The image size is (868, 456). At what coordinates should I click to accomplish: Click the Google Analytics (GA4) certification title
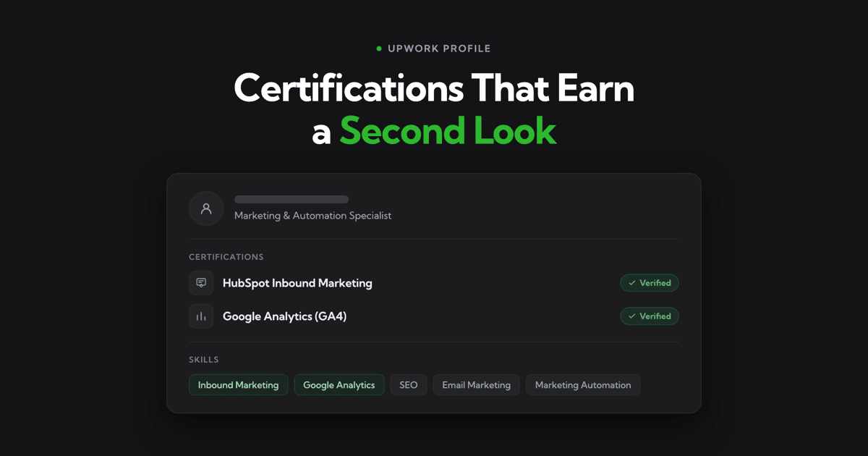point(285,316)
